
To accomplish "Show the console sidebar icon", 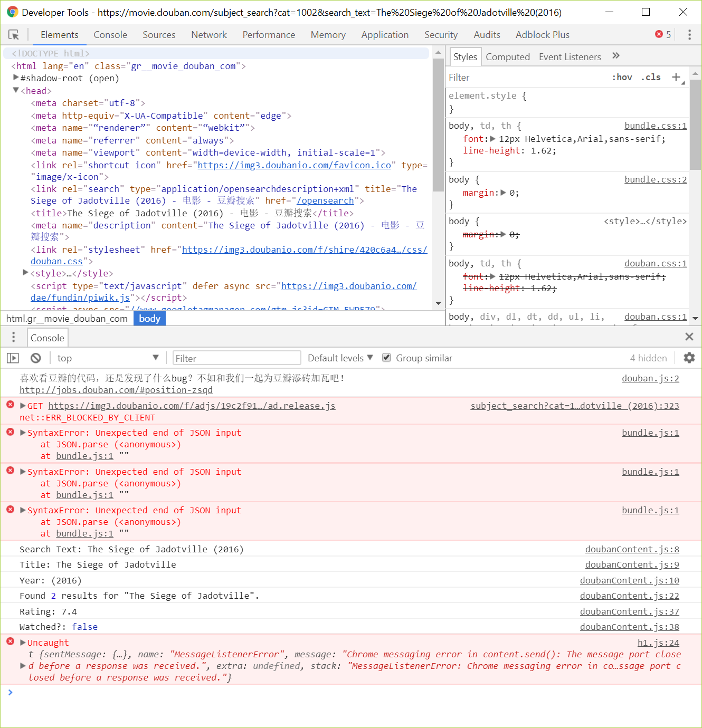I will click(13, 358).
